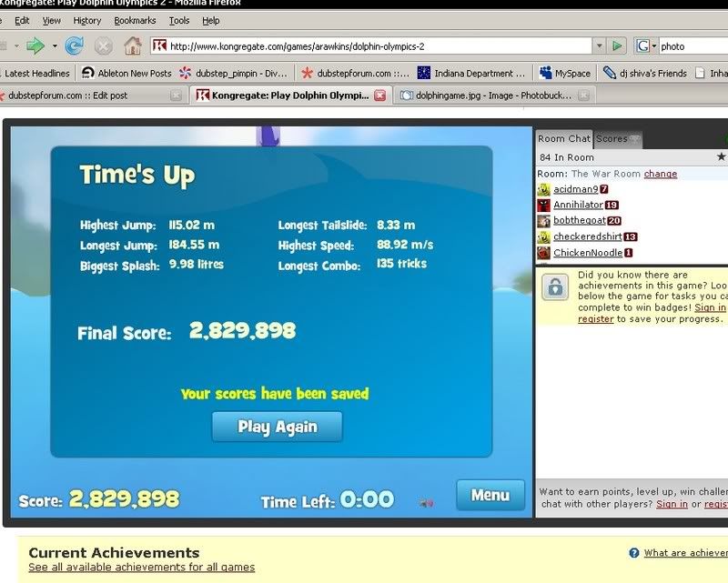728x583 pixels.
Task: Click acidman9's avatar image
Action: pyautogui.click(x=543, y=189)
